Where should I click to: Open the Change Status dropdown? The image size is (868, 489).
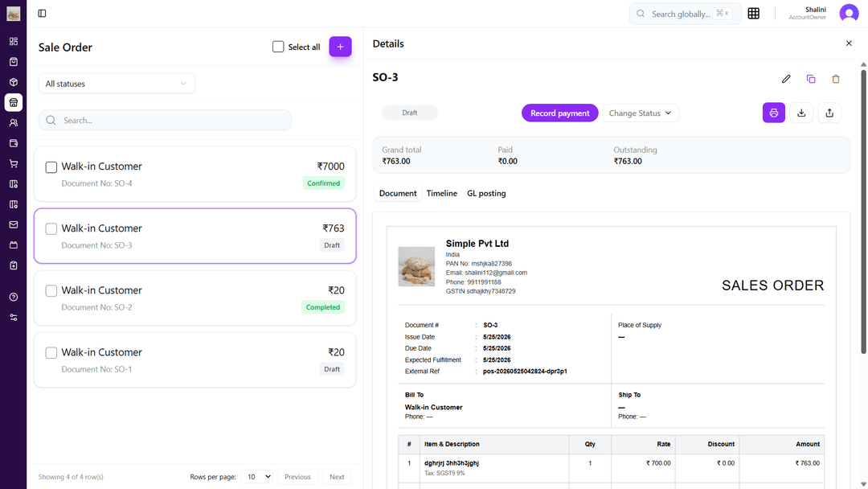tap(641, 113)
